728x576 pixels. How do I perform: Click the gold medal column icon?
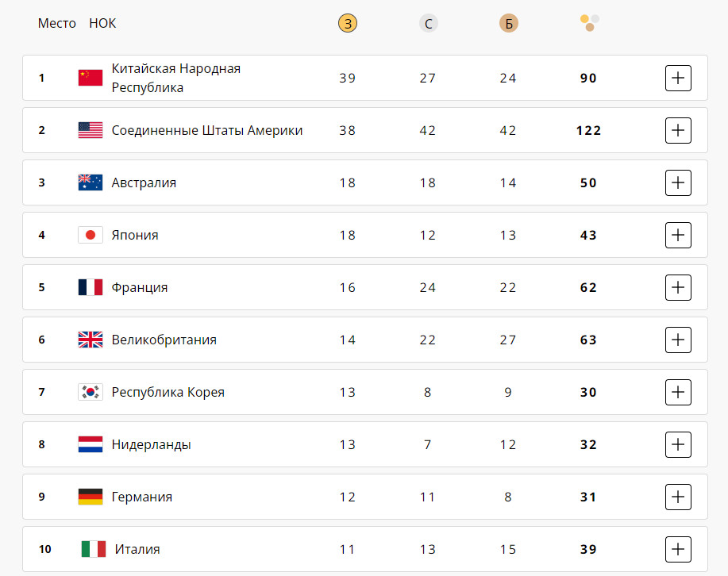(x=348, y=24)
